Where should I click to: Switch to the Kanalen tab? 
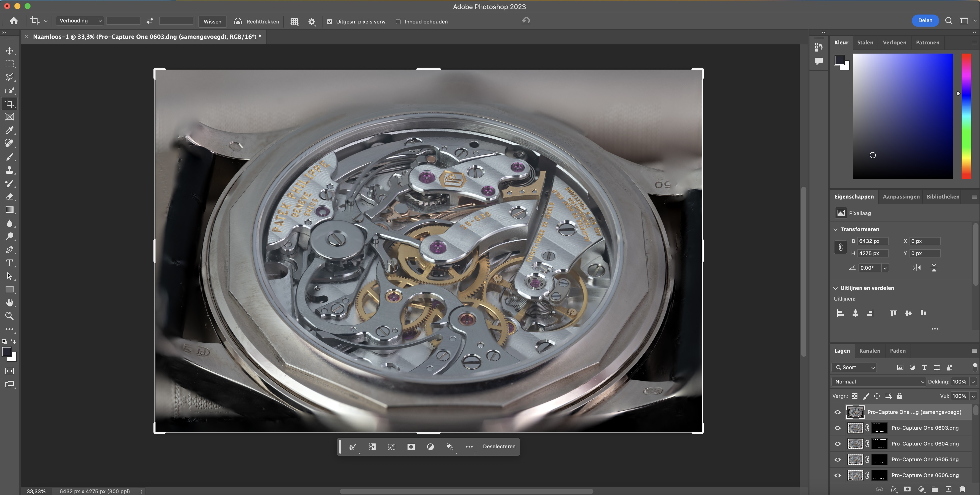[x=870, y=351]
